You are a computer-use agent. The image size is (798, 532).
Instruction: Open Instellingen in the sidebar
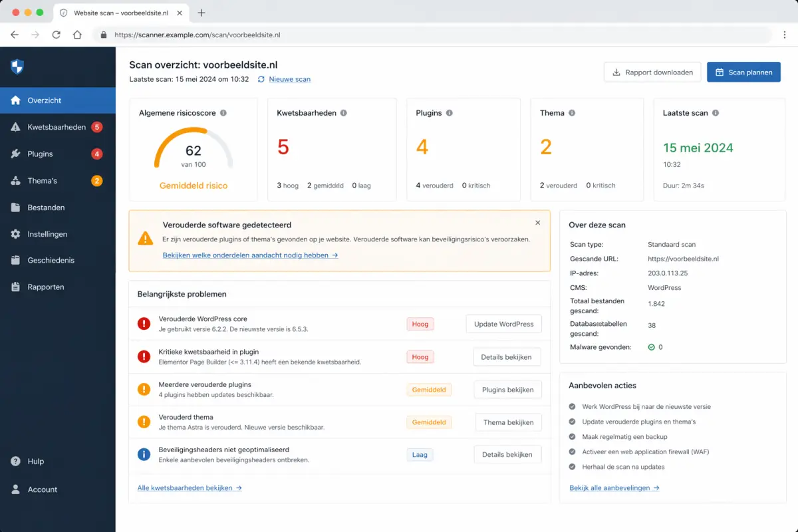tap(58, 234)
